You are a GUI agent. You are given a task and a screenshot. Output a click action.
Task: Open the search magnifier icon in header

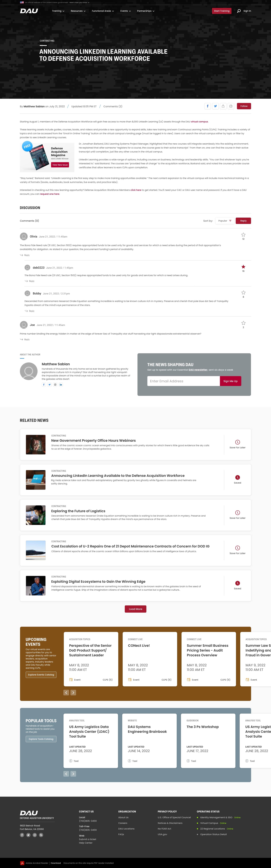click(x=239, y=11)
